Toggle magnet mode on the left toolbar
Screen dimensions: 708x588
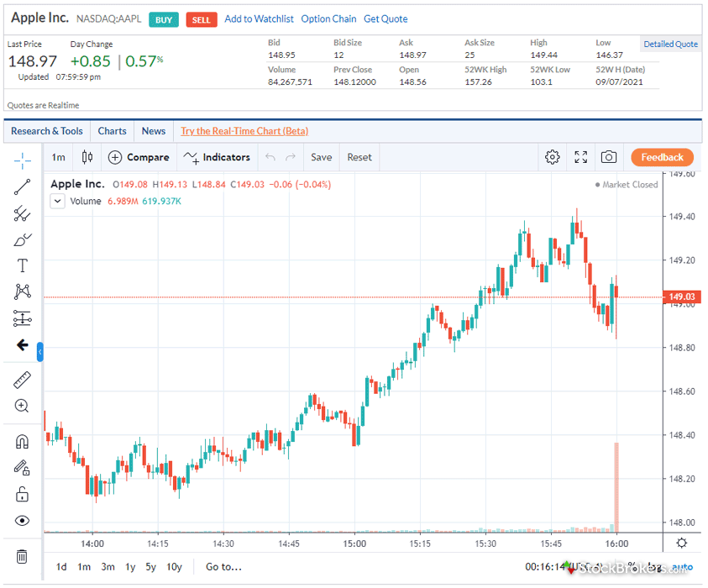tap(23, 441)
